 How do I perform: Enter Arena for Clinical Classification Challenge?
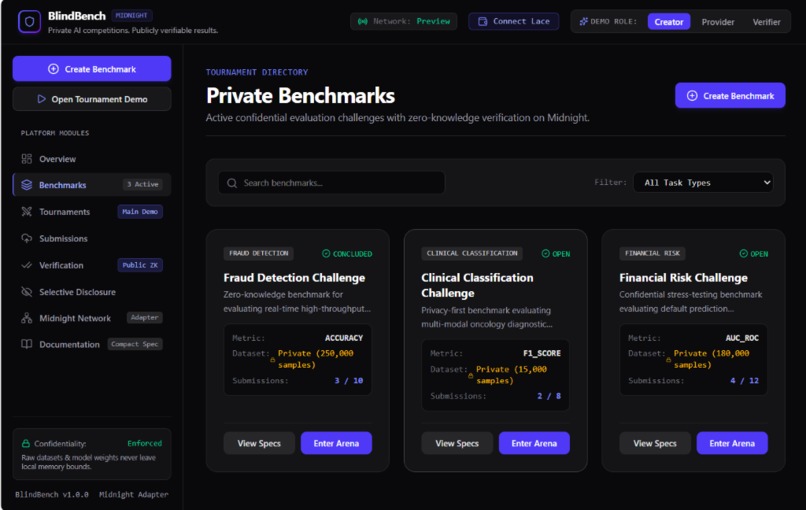[x=534, y=443]
